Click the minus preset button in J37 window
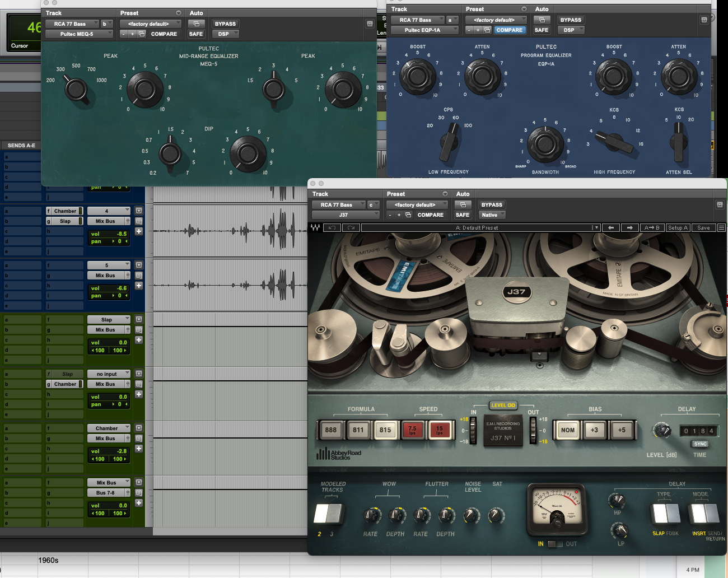 [390, 215]
